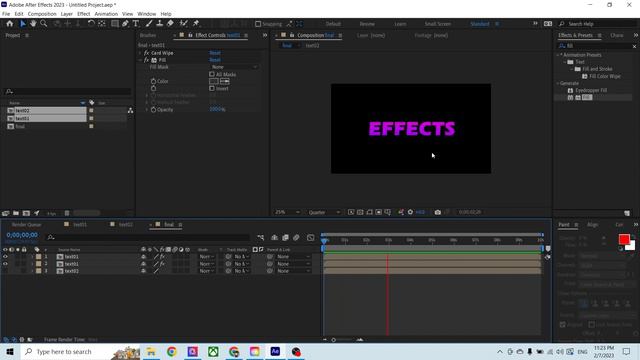Open After Effects from the Windows taskbar

point(275,351)
